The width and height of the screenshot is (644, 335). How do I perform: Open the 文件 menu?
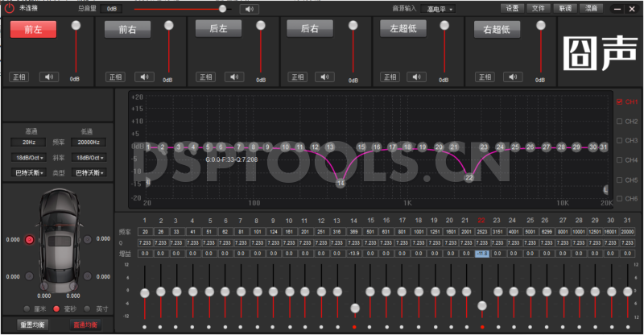(x=539, y=8)
